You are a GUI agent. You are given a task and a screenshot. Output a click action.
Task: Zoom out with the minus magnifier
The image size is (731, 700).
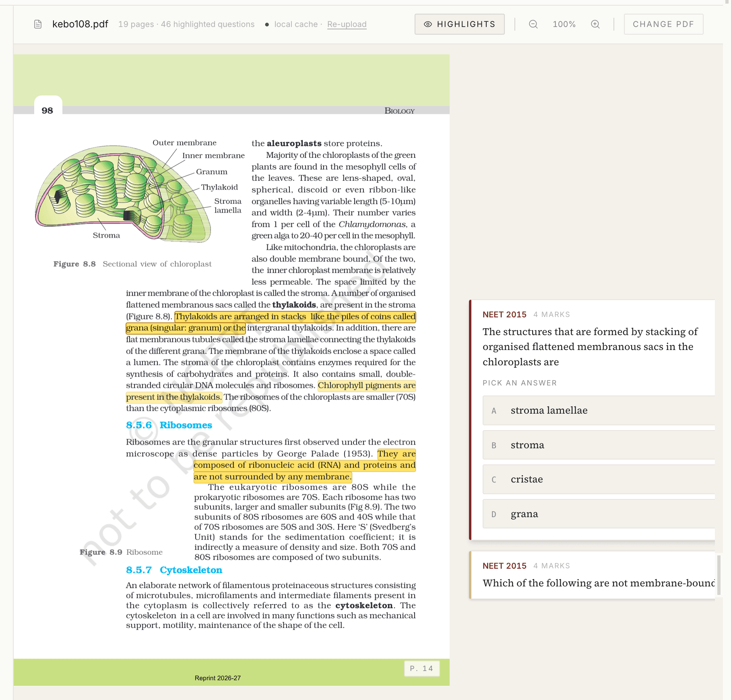coord(533,24)
